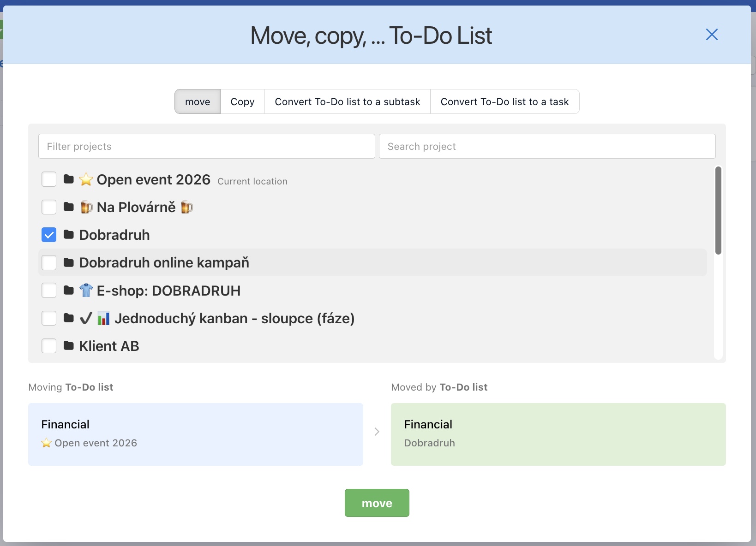The image size is (756, 546).
Task: Click the shirt icon of E-shop: DOBRADRUH
Action: [86, 291]
